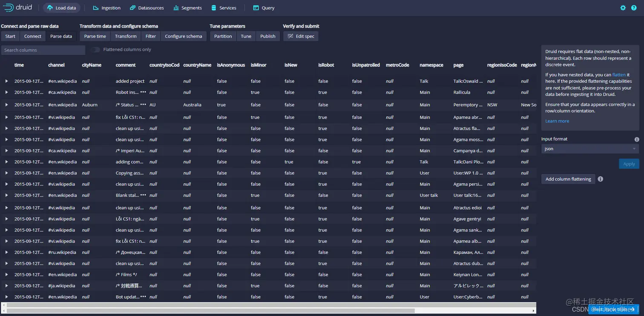Click the Apply button
This screenshot has width=644, height=316.
(x=629, y=164)
